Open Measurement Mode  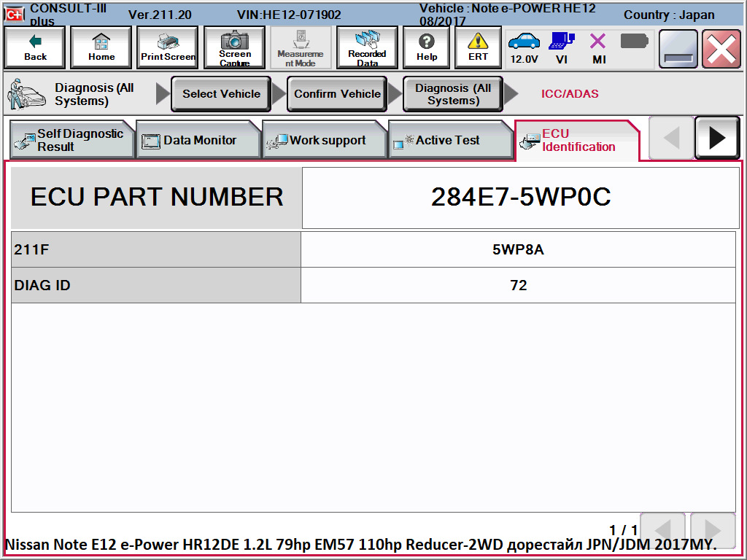301,47
